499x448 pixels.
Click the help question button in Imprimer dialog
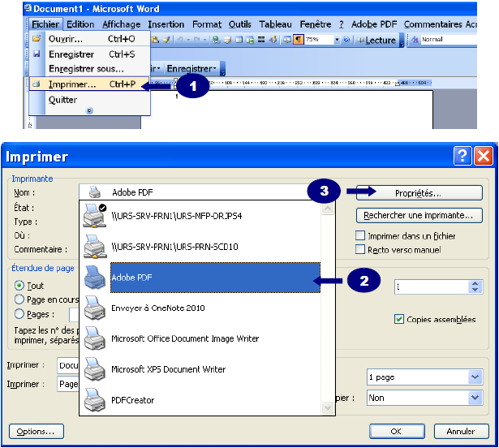tap(462, 156)
